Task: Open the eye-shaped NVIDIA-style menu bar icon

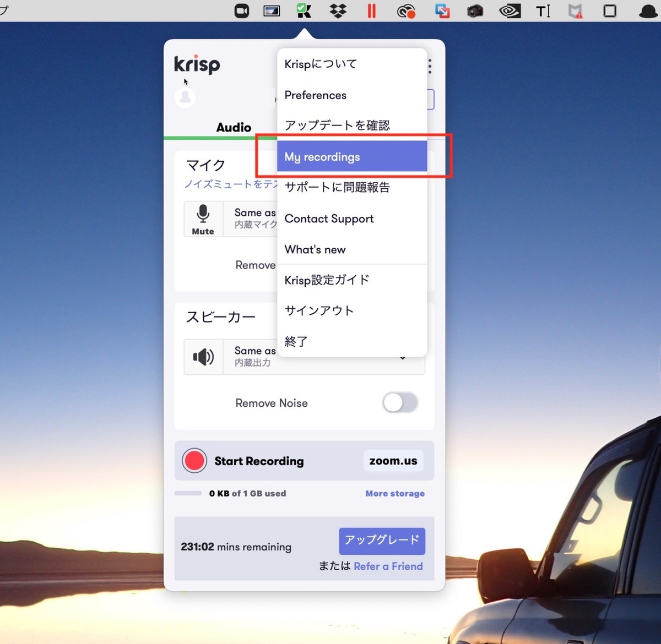Action: 510,11
